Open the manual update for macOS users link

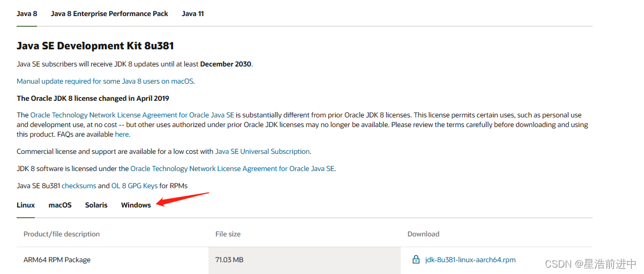point(106,81)
